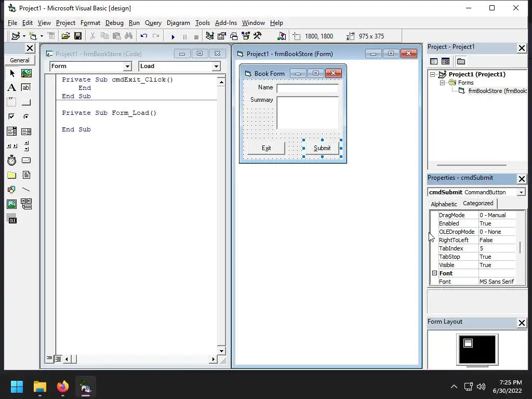Select the DriveListBox control tool

pyautogui.click(x=26, y=160)
